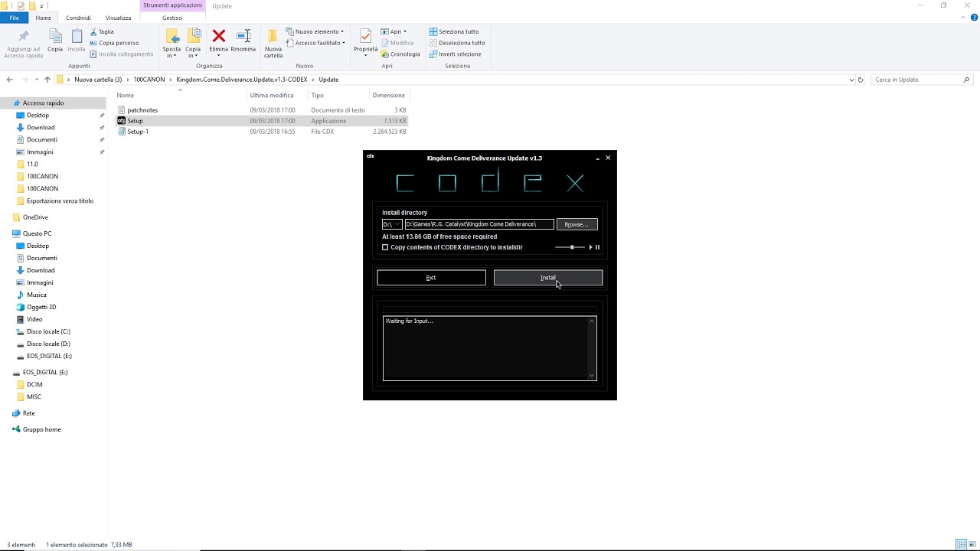Open the explorer help question-mark icon
Viewport: 980px width, 551px height.
[973, 18]
